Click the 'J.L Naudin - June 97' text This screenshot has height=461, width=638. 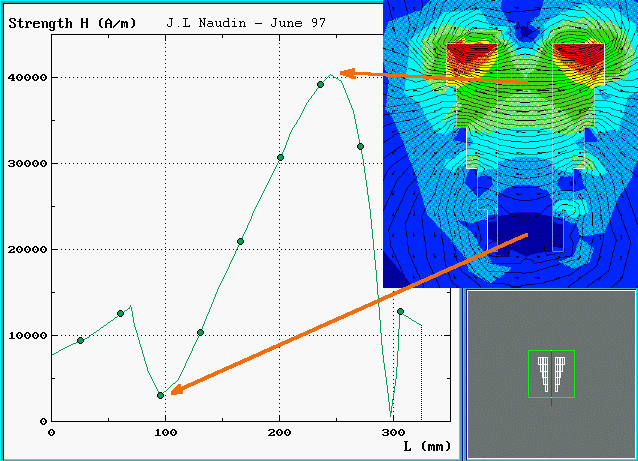coord(249,21)
